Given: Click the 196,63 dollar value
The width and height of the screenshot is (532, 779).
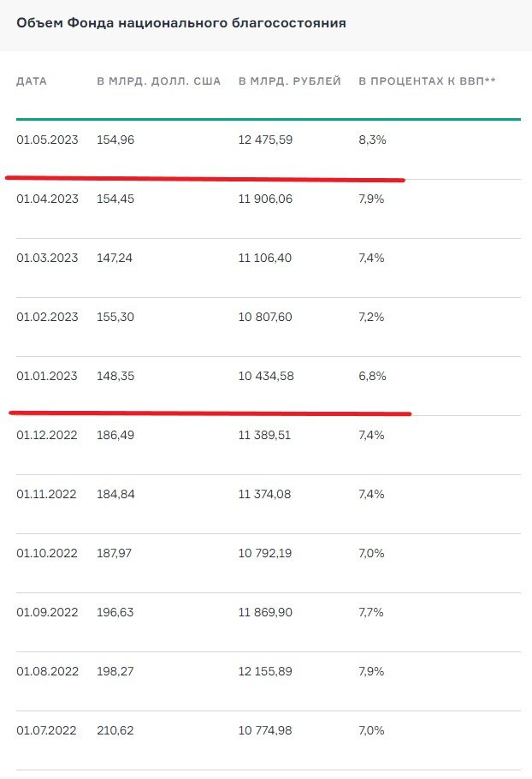Looking at the screenshot, I should tap(115, 612).
